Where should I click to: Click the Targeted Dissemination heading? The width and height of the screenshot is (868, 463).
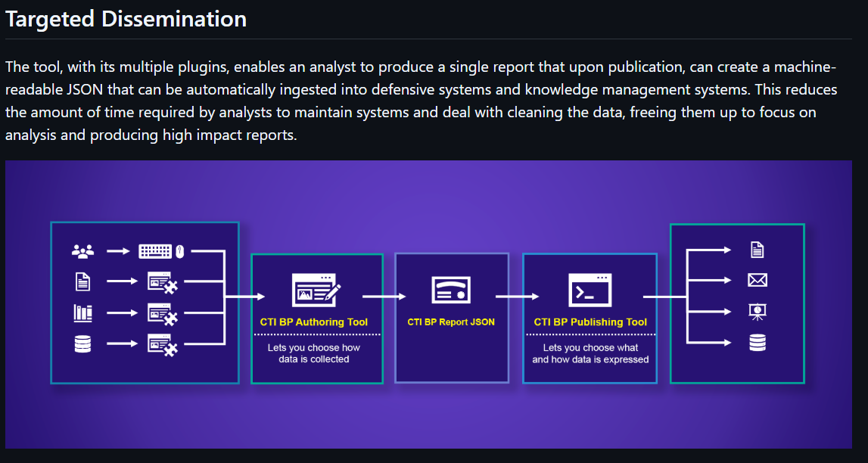tap(126, 18)
